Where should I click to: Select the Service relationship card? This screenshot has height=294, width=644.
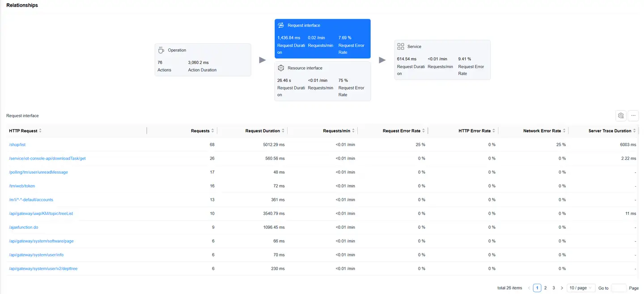pyautogui.click(x=442, y=60)
